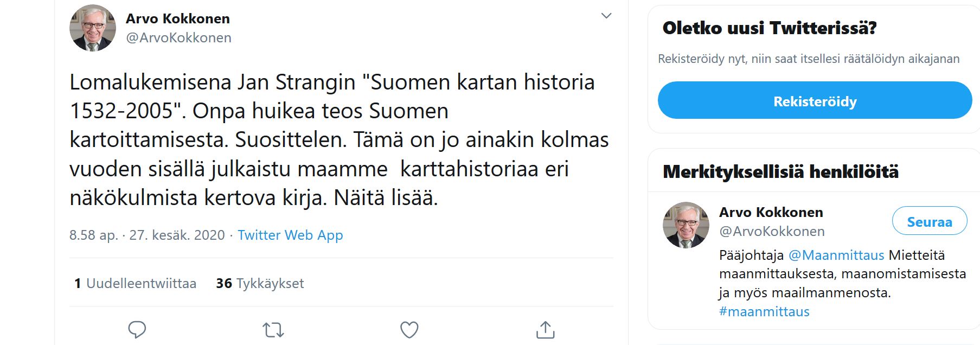980x345 pixels.
Task: View the 1 Uudelleentwiittaa retweets list
Action: click(136, 283)
